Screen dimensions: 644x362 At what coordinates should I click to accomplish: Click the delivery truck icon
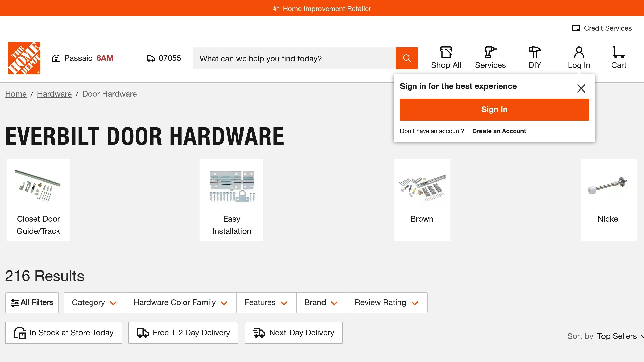(x=150, y=58)
